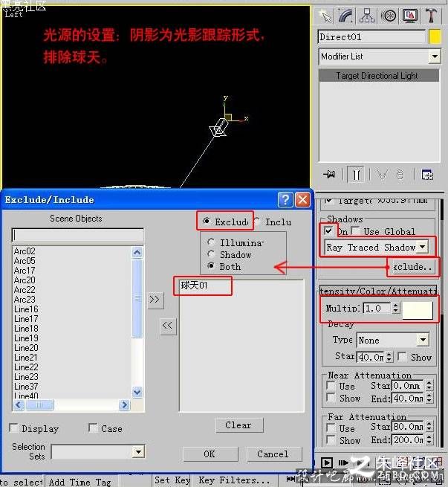Open Key Filters... button

[234, 480]
